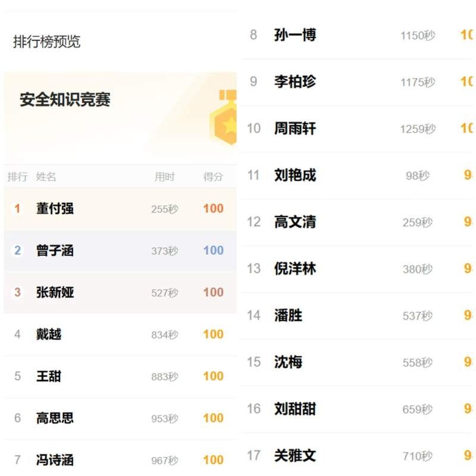Select 曾子涵 in the ranking list
Image resolution: width=476 pixels, height=476 pixels.
tap(55, 250)
